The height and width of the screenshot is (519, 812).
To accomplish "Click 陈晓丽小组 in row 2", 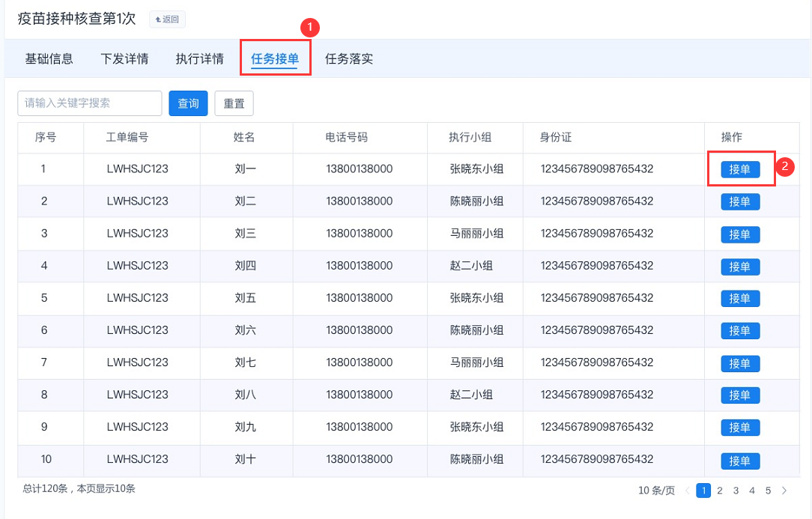I will click(476, 201).
